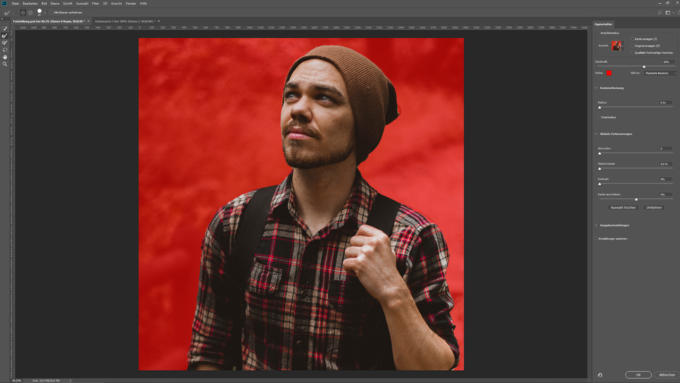
Task: Toggle 'Alle Ebenen aufnehmen' checkbox
Action: pyautogui.click(x=51, y=13)
